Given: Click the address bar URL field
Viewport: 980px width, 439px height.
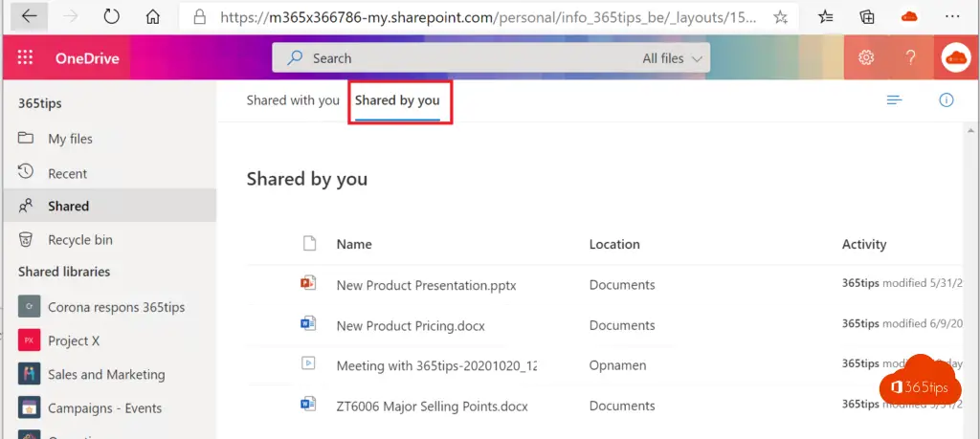Looking at the screenshot, I should click(x=488, y=17).
